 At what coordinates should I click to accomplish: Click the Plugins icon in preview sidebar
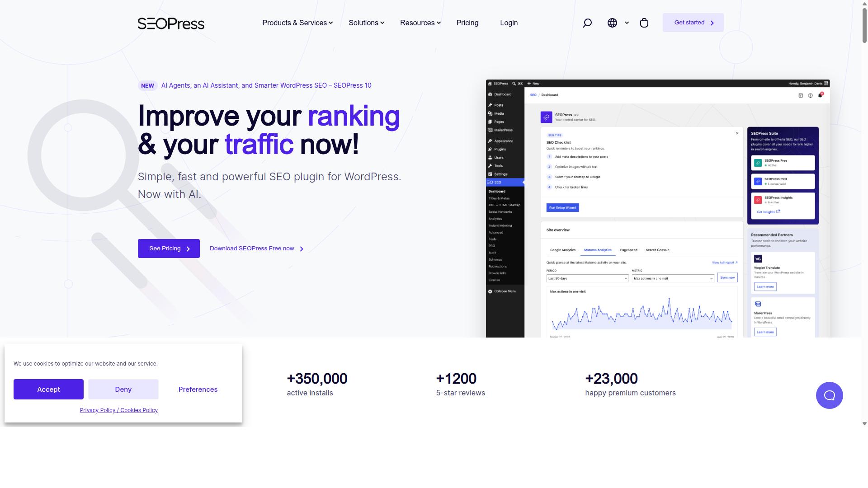pyautogui.click(x=490, y=149)
